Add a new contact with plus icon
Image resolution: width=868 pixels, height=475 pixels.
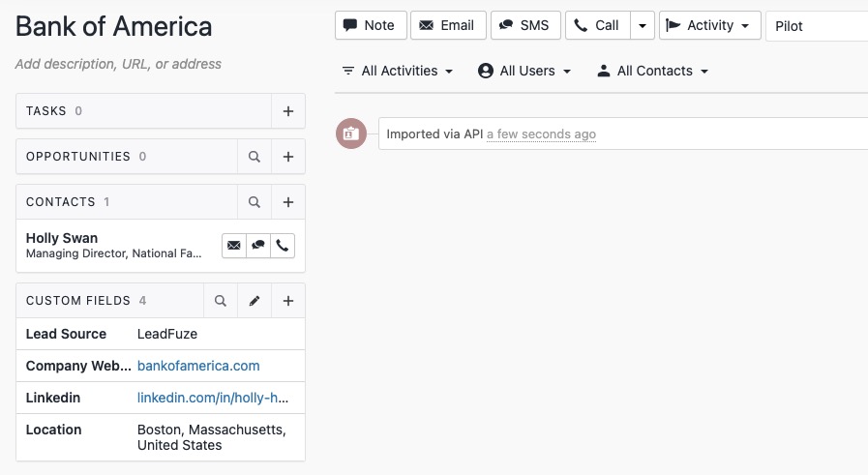[287, 202]
